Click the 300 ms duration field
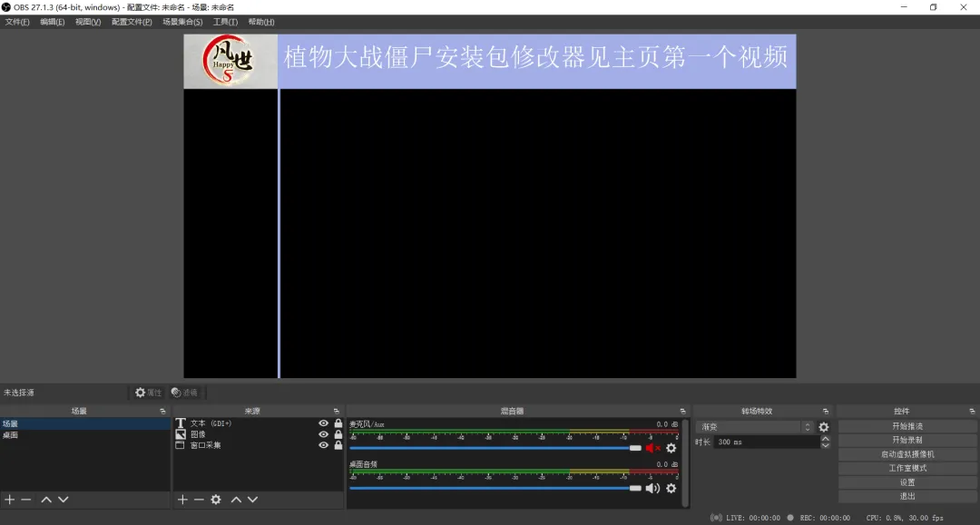This screenshot has width=980, height=525. tap(767, 442)
